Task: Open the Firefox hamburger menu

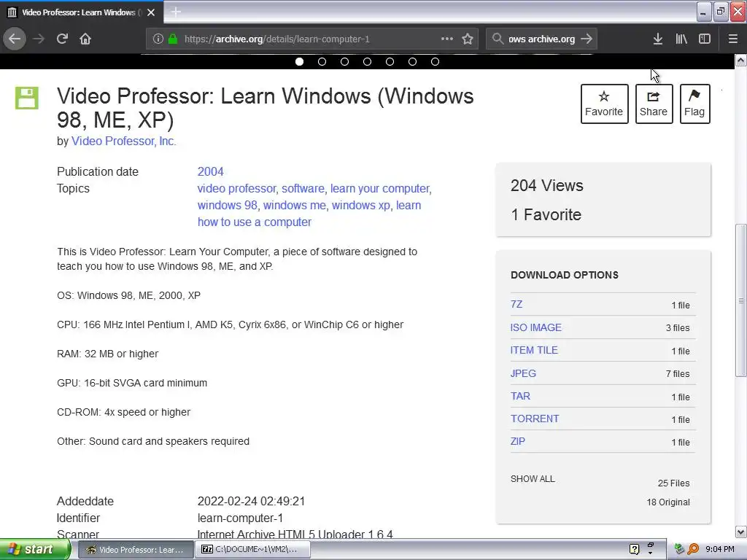Action: [x=732, y=39]
